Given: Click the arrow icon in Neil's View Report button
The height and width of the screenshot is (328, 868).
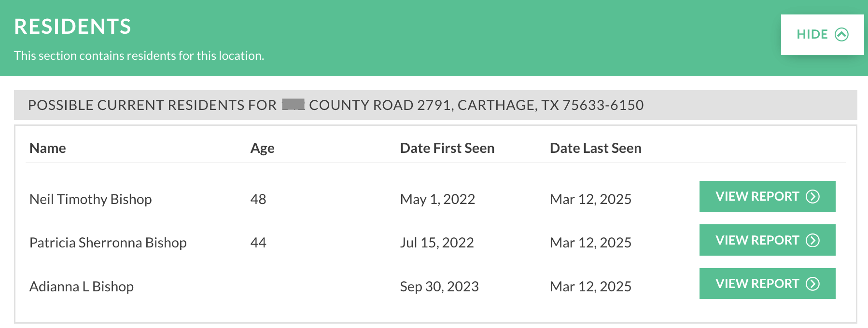Looking at the screenshot, I should (813, 197).
